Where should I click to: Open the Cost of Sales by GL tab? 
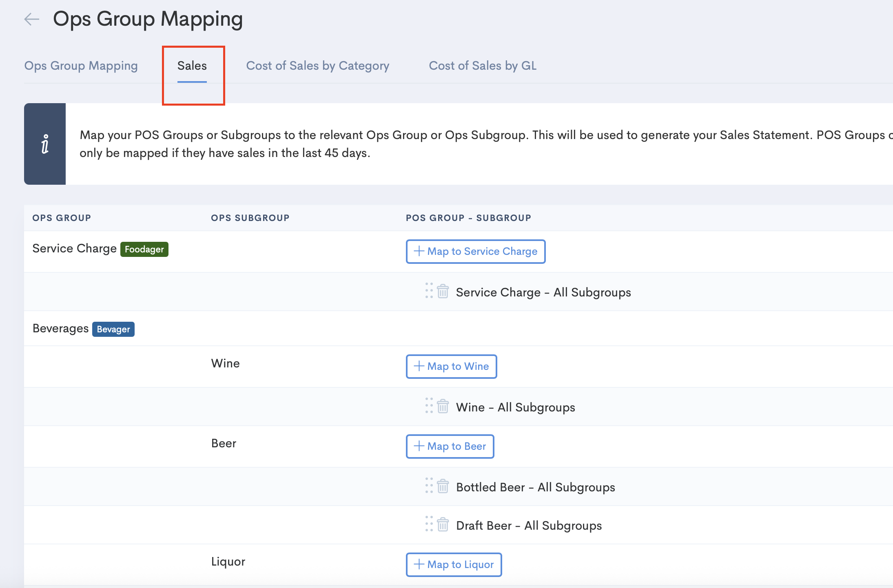click(483, 65)
